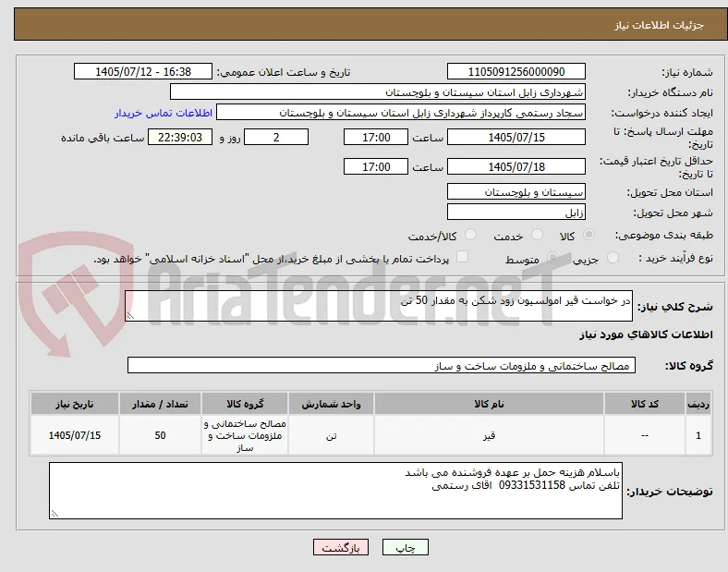Open the اطلاعات تماس خریدار link

coord(164,113)
